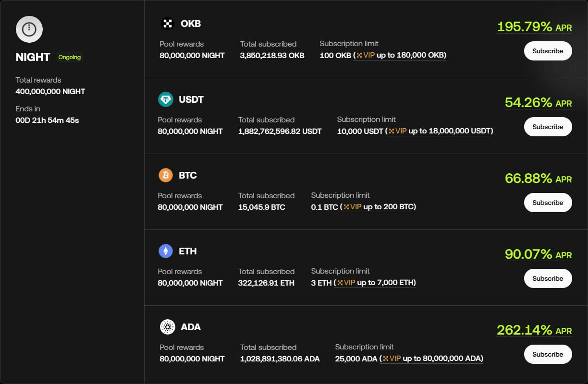This screenshot has height=384, width=588.
Task: Subscribe to the USDT pool
Action: (x=548, y=127)
